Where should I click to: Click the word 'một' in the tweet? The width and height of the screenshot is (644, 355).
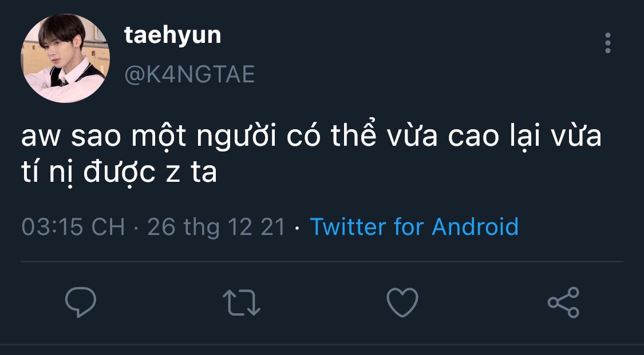click(x=159, y=137)
